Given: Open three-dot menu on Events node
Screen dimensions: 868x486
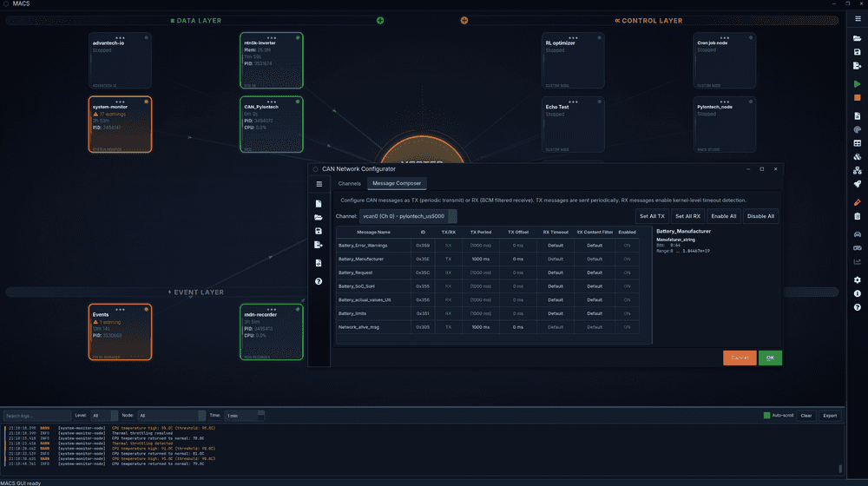Looking at the screenshot, I should click(x=120, y=310).
